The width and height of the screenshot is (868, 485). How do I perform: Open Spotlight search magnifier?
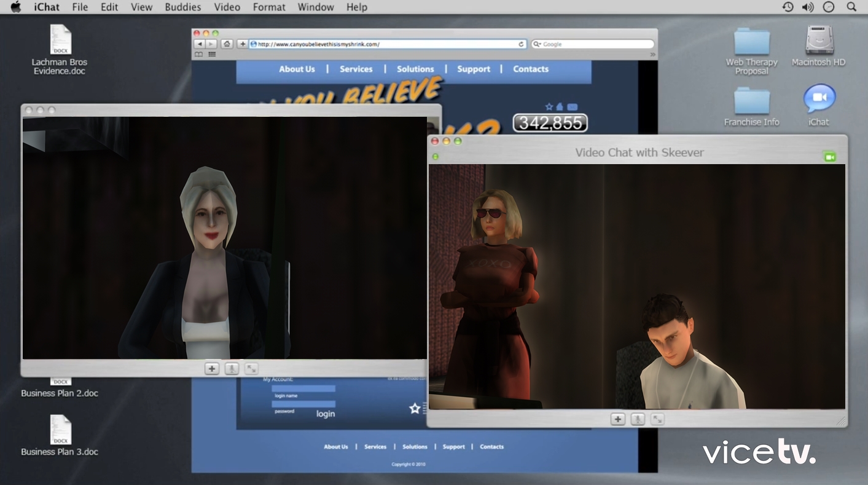(x=851, y=7)
